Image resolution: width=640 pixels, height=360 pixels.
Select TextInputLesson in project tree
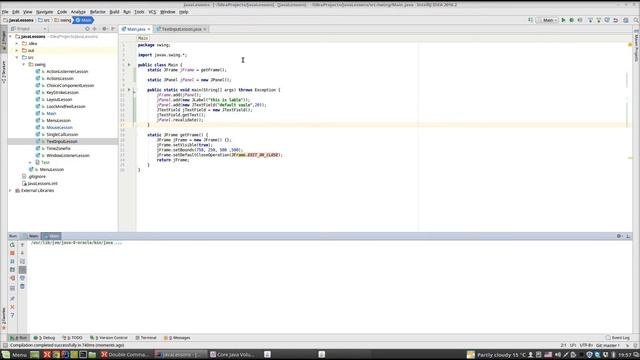pos(62,141)
